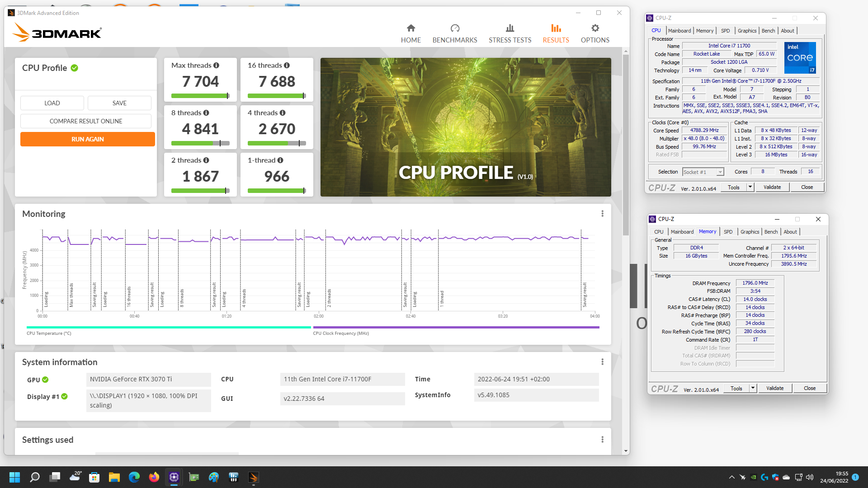The width and height of the screenshot is (868, 488).
Task: Open Bench tab in top CPU-Z window
Action: [x=768, y=31]
